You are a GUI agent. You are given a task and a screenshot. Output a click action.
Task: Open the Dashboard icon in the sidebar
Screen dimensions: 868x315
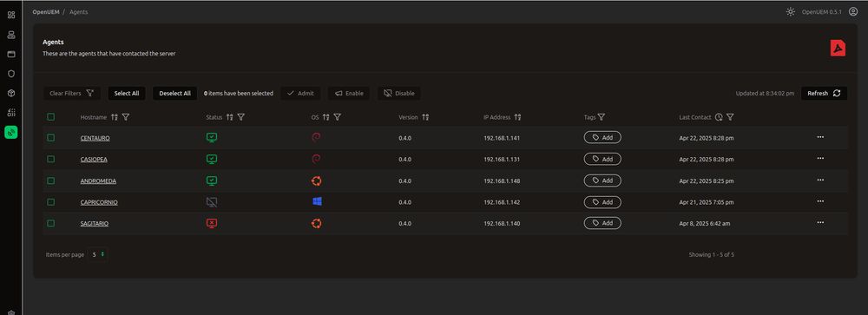(x=11, y=15)
